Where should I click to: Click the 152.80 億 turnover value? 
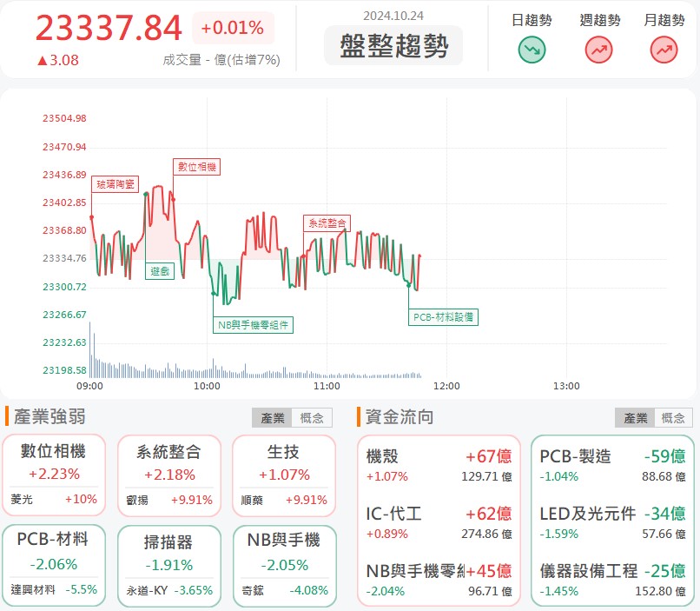click(660, 591)
